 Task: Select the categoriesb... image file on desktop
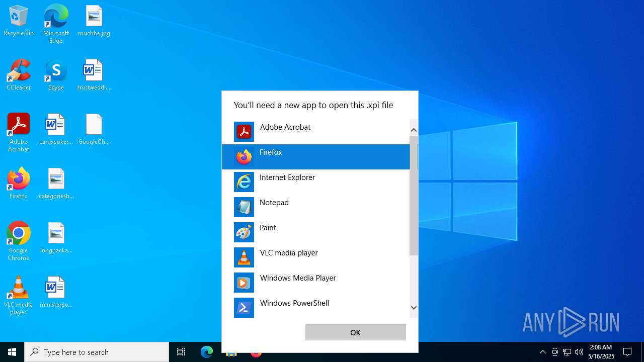coord(56,184)
